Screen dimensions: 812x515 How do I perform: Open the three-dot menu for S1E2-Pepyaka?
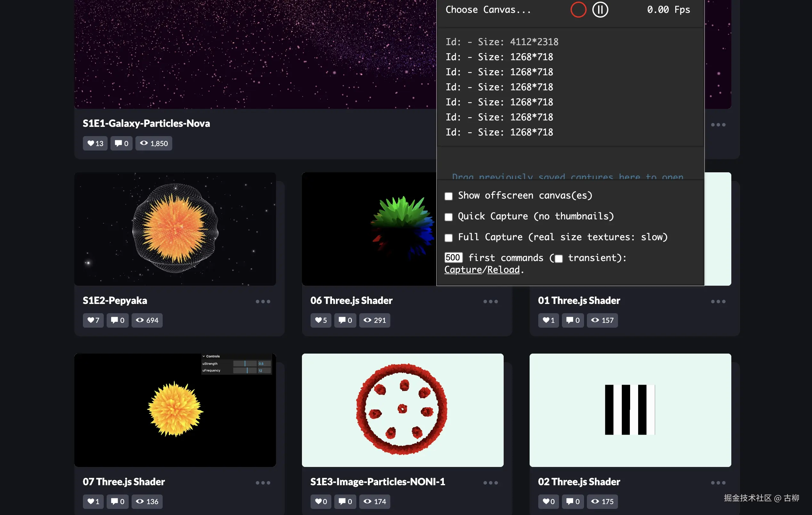263,301
